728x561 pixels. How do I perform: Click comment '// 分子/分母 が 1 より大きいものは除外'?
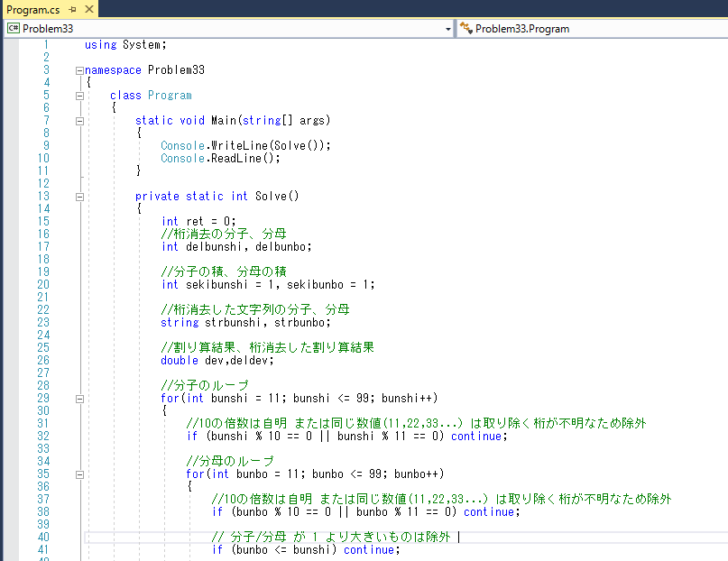click(x=331, y=537)
